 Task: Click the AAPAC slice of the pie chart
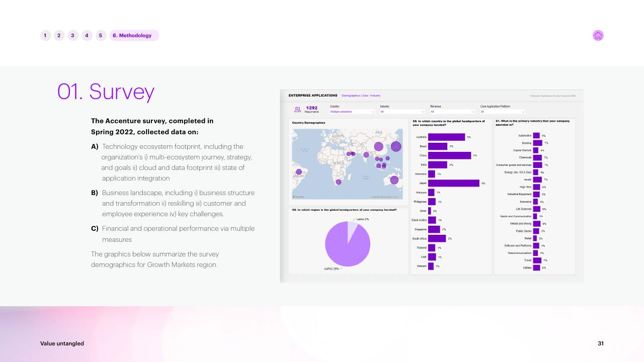(347, 246)
